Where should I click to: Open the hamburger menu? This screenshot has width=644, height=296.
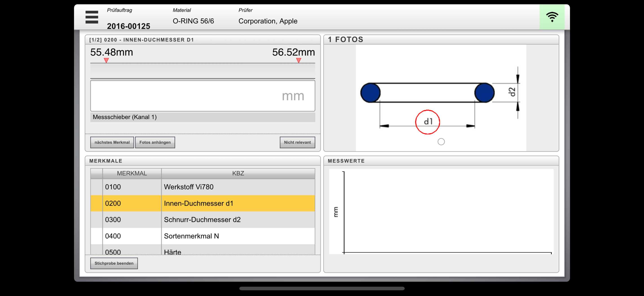point(91,17)
